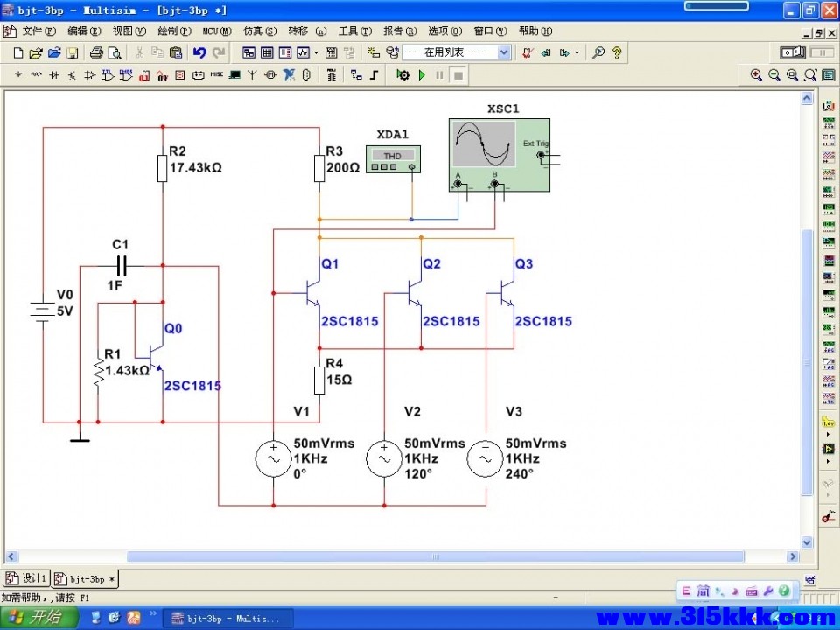Viewport: 840px width, 630px height.
Task: Open the print preview icon
Action: coord(115,52)
